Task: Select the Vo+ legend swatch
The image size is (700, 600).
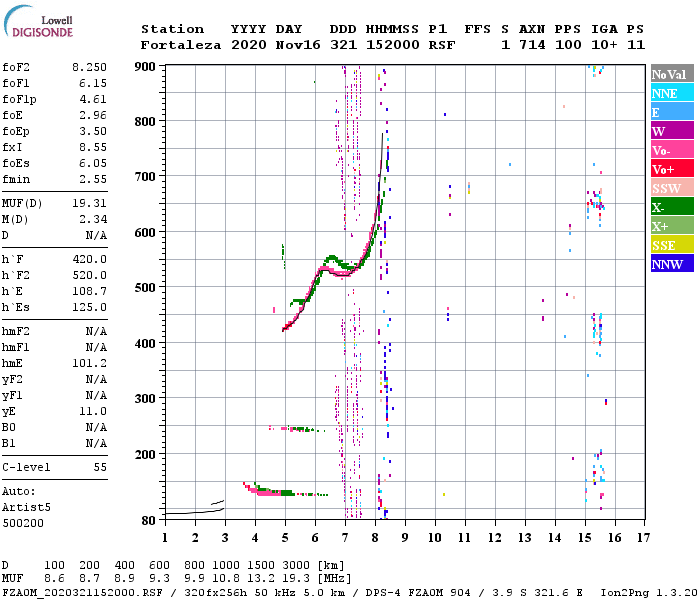Action: [672, 169]
